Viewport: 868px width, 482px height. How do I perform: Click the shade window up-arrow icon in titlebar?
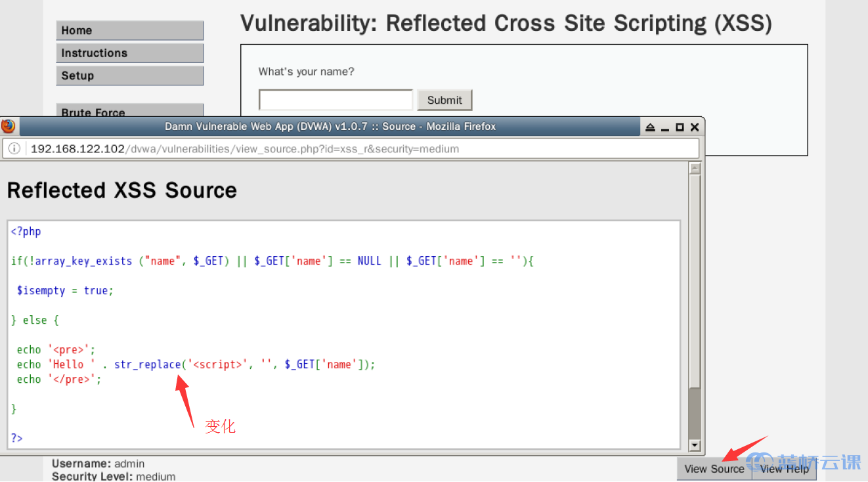(x=650, y=127)
